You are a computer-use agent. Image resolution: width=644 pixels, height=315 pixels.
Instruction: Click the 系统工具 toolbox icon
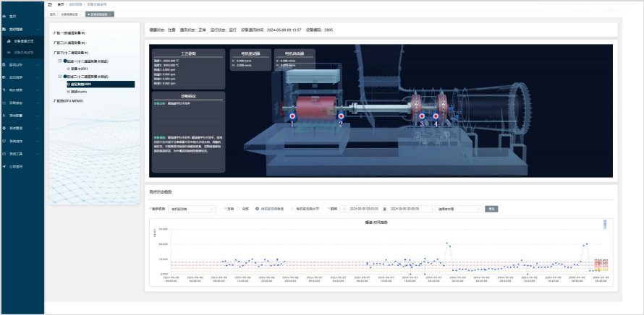click(x=4, y=154)
